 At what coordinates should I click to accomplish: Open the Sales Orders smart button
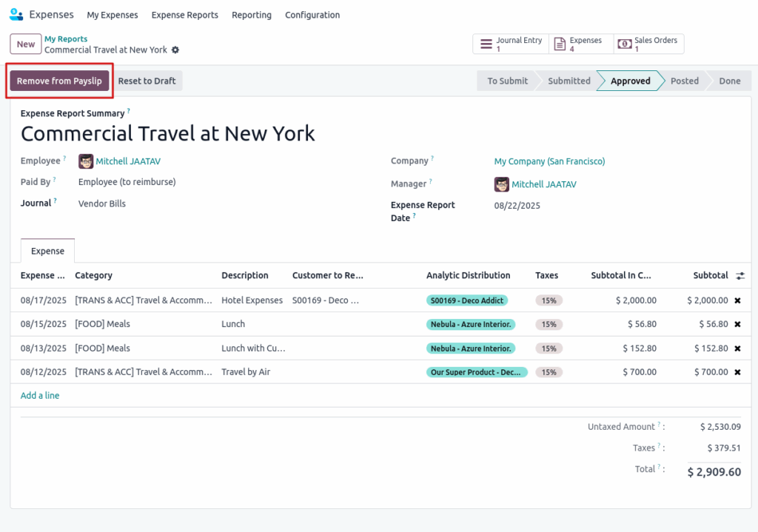coord(648,44)
